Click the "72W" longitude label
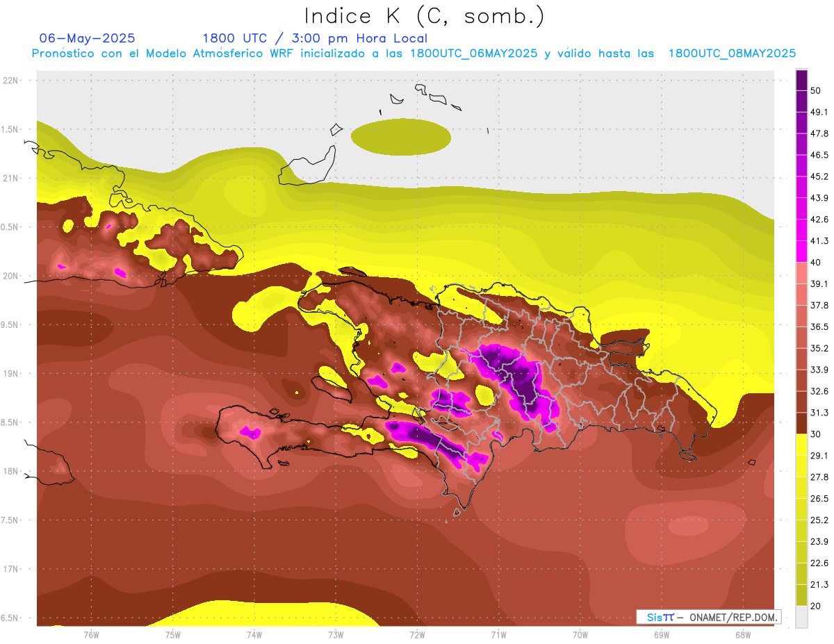This screenshot has height=644, width=834. (x=417, y=636)
